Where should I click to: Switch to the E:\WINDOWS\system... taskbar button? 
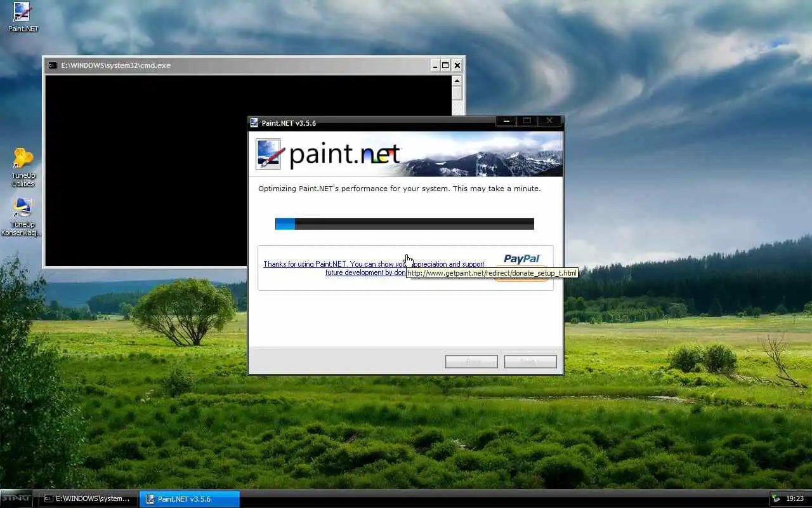[88, 498]
